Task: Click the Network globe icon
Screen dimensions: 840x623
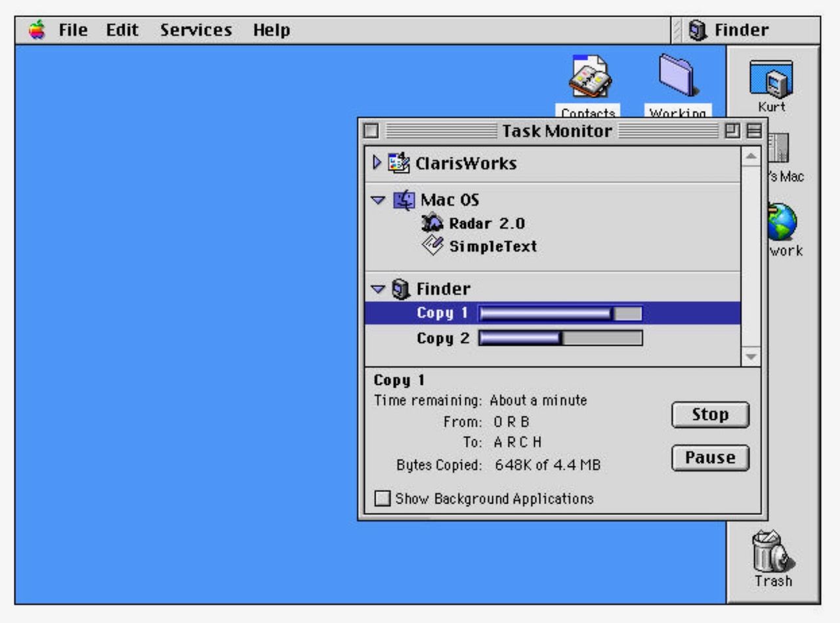Action: click(782, 222)
